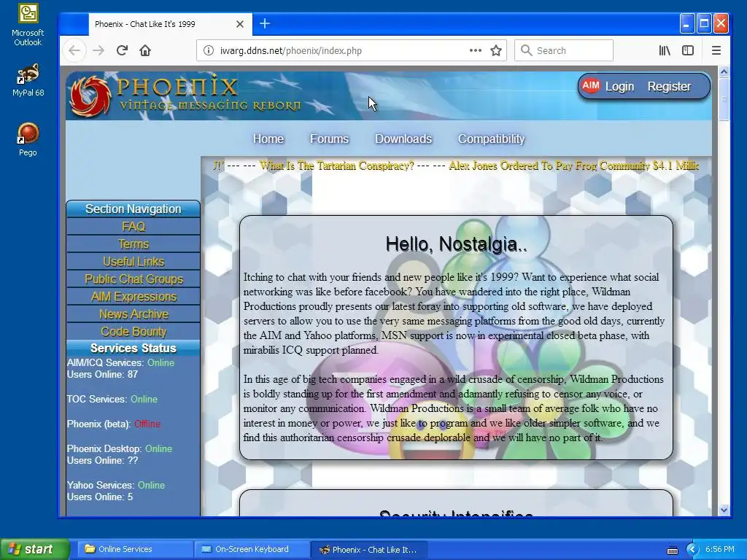Viewport: 747px width, 560px height.
Task: Open a new tab with plus button
Action: click(265, 23)
